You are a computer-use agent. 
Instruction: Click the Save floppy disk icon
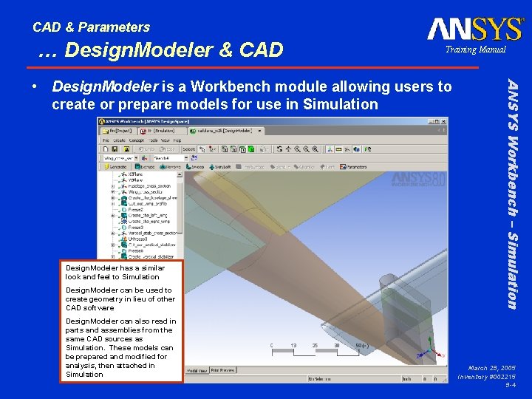[115, 149]
